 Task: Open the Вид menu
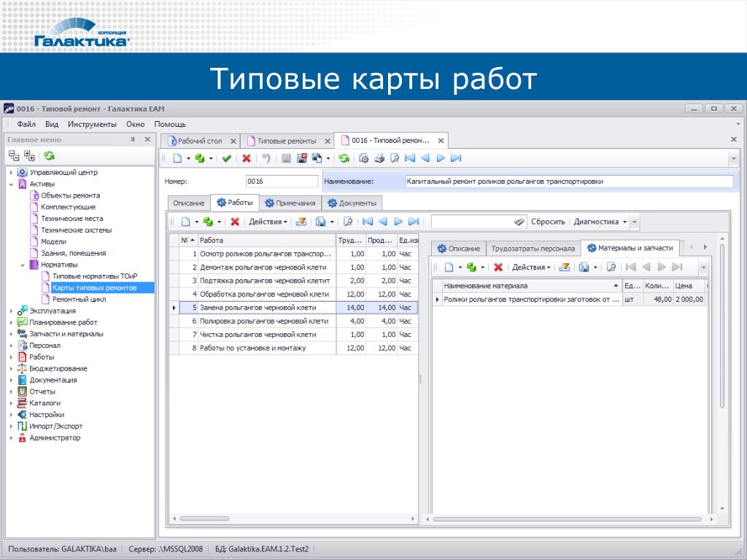[52, 124]
